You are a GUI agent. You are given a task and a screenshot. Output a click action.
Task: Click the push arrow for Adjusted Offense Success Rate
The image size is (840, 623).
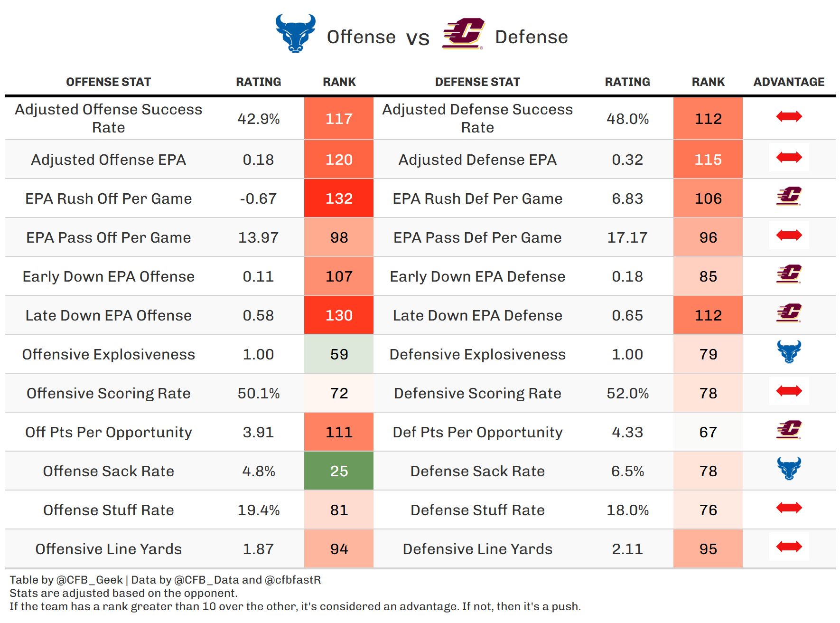[789, 116]
